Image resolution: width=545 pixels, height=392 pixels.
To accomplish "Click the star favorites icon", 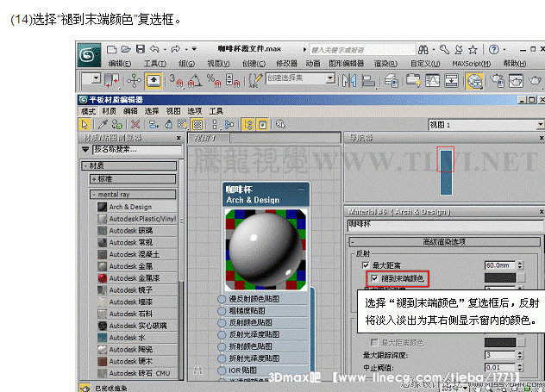I will (x=473, y=50).
